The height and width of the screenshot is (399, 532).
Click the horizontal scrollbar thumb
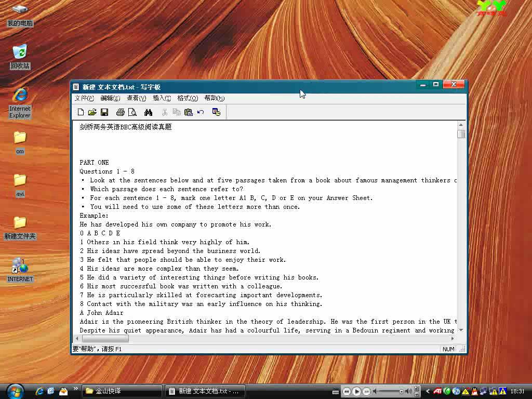(105, 338)
